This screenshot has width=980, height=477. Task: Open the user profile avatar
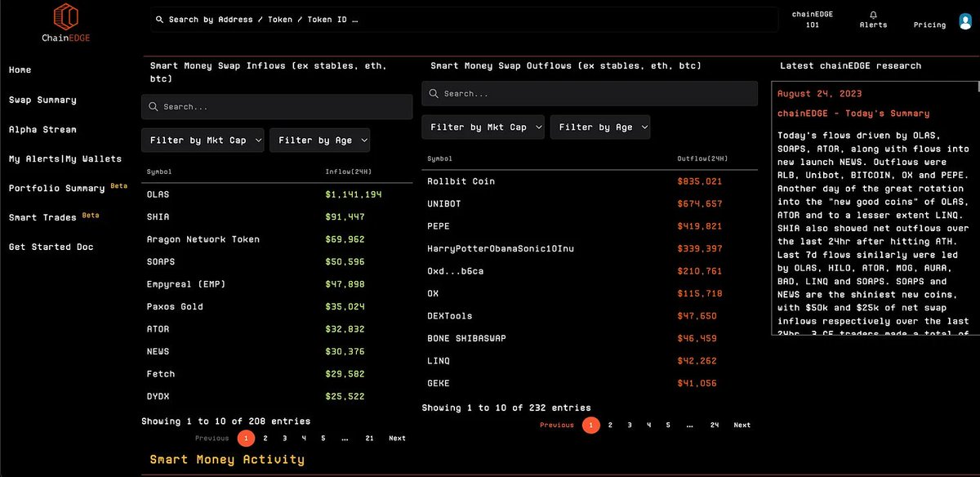pos(964,22)
